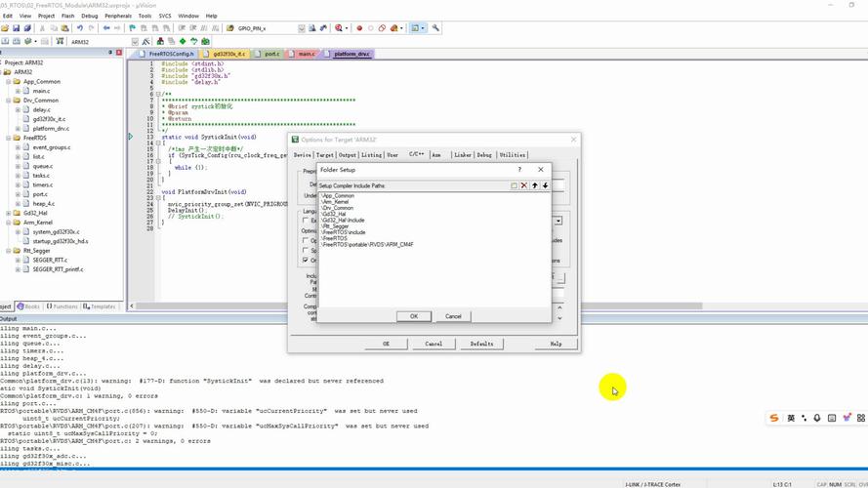This screenshot has height=488, width=868.
Task: Collapse the Arm_Kernel folder node
Action: coord(9,223)
